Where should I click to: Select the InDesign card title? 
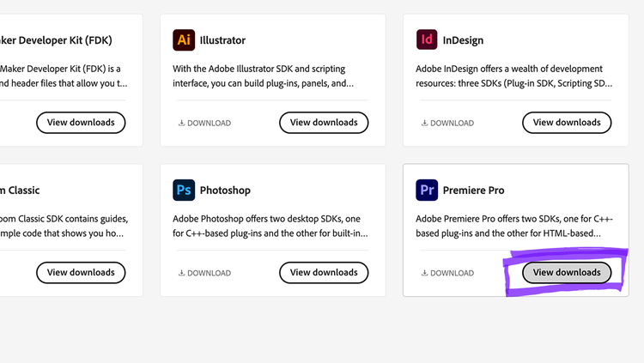pos(463,40)
